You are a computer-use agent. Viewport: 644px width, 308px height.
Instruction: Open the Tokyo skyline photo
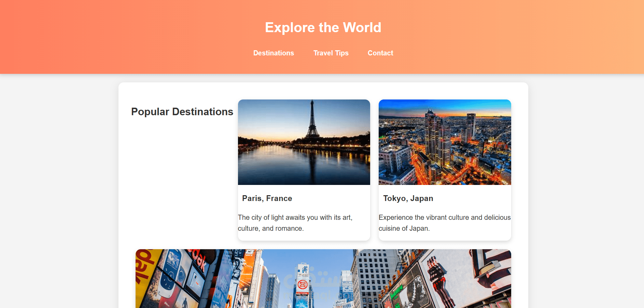(x=445, y=142)
